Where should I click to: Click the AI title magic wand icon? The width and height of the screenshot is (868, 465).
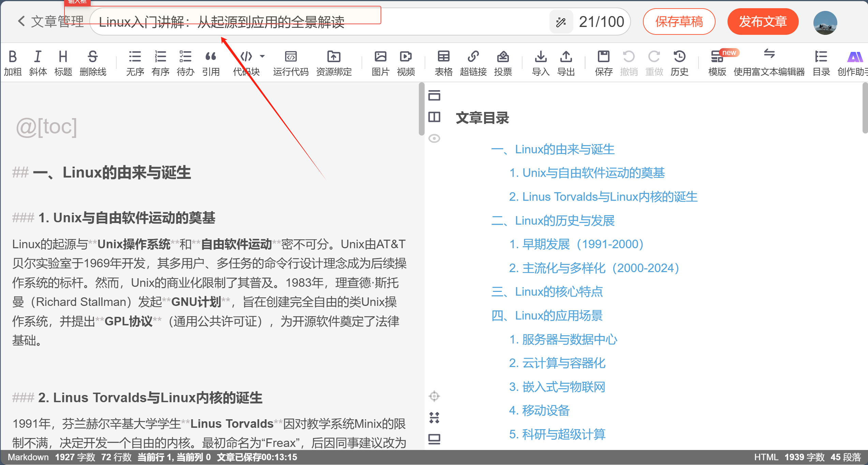coord(561,22)
